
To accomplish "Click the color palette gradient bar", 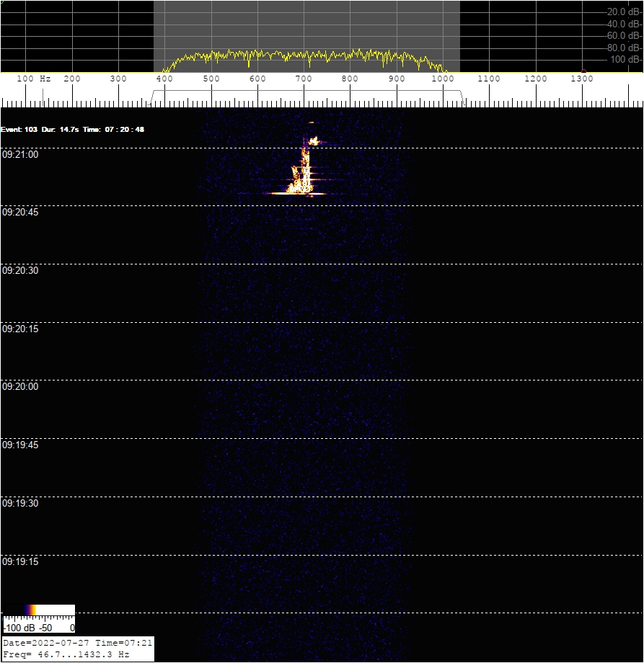I will pyautogui.click(x=38, y=610).
